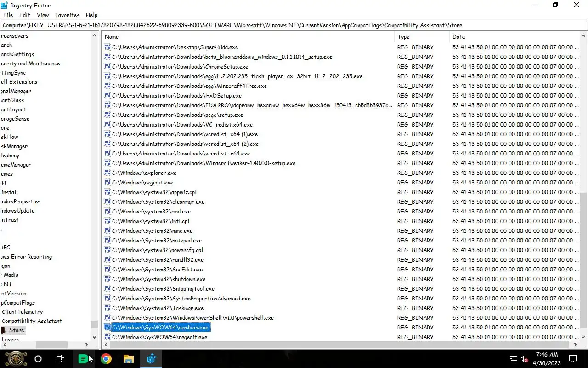Click binary icon of SuperHilda.exe entry
Image resolution: width=588 pixels, height=368 pixels.
click(107, 47)
